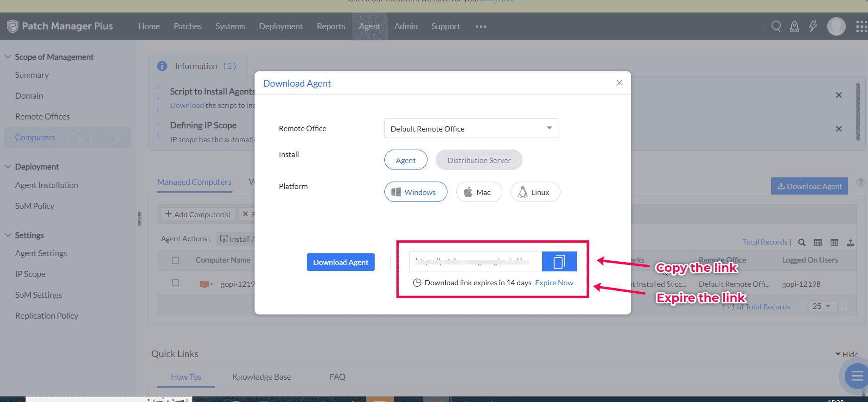Open the floating hamburger menu button
The width and height of the screenshot is (868, 402).
(x=857, y=376)
